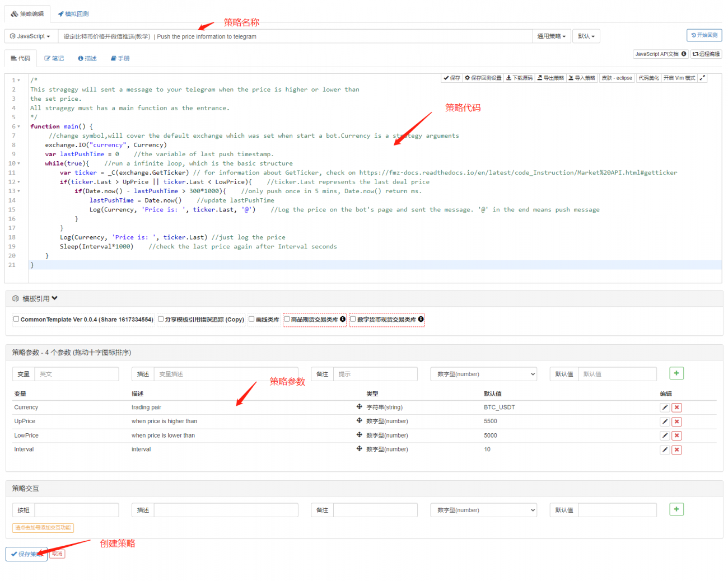
Task: Click the 保存回测设置 gear button
Action: point(483,78)
